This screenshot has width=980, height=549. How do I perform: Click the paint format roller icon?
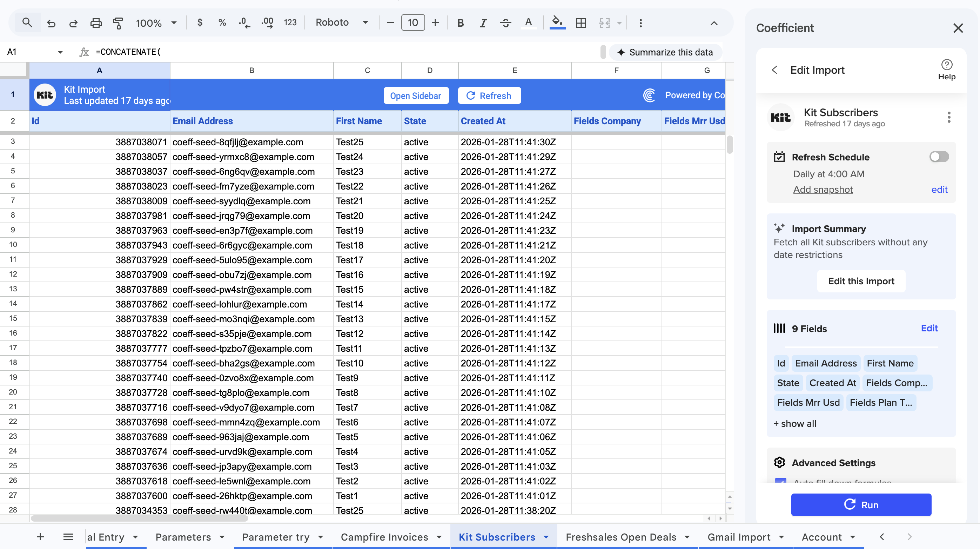[x=118, y=23]
